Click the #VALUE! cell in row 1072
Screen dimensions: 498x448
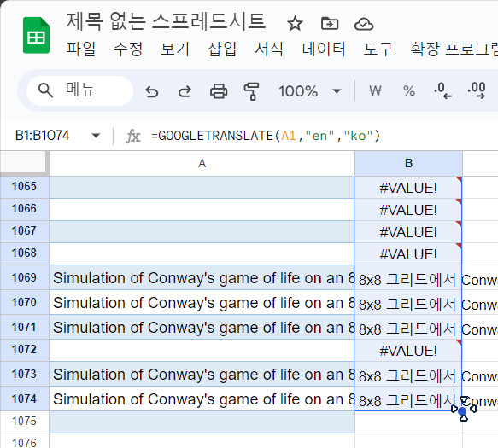click(408, 351)
